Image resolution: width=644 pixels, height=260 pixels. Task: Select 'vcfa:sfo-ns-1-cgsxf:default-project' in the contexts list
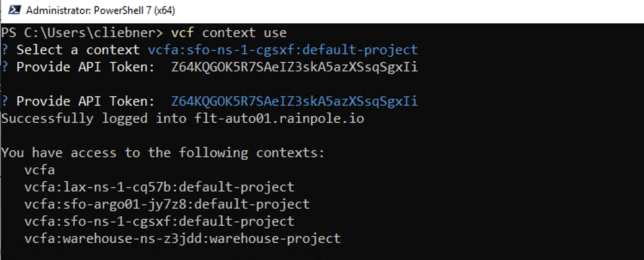(x=159, y=221)
